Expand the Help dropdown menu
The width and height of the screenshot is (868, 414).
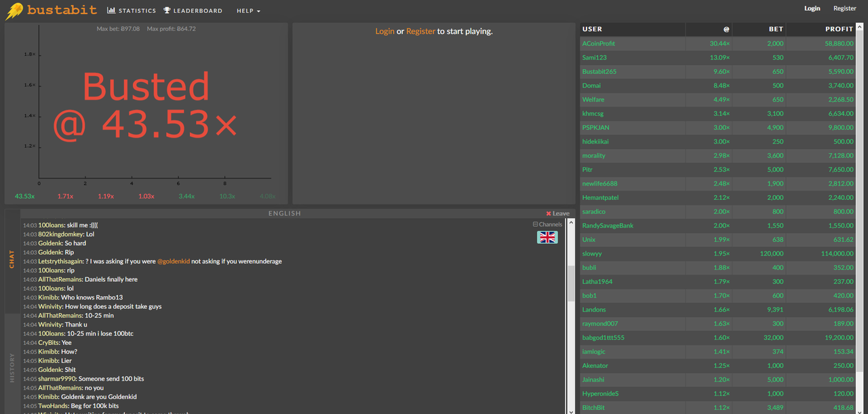coord(248,11)
